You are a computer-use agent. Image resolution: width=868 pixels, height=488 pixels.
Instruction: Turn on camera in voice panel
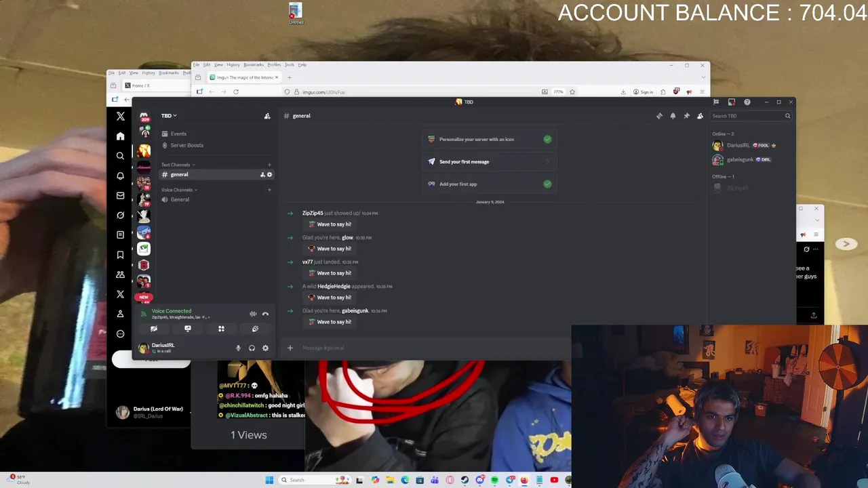pos(154,329)
